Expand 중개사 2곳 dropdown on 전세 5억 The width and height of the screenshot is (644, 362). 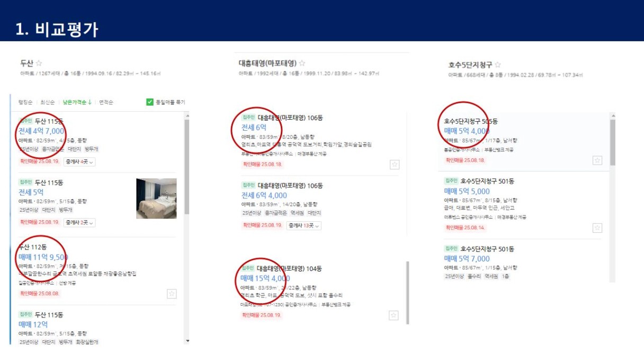point(79,223)
